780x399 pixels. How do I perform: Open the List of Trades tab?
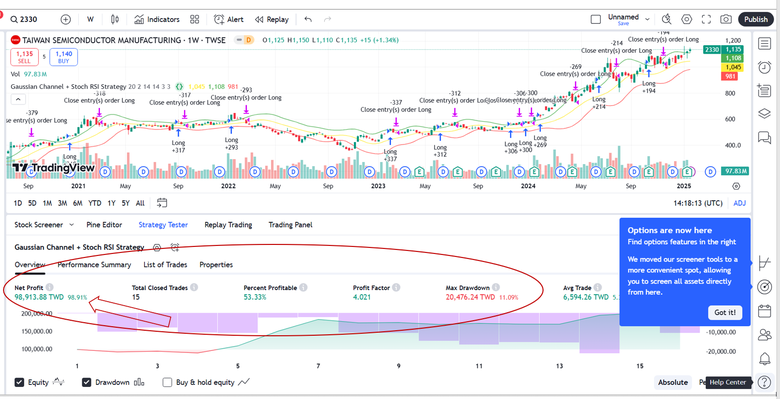pyautogui.click(x=165, y=265)
